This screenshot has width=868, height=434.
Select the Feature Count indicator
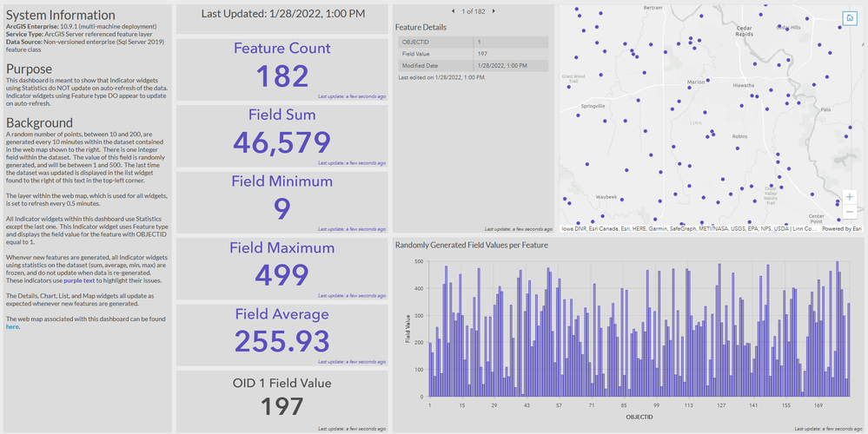[x=282, y=69]
